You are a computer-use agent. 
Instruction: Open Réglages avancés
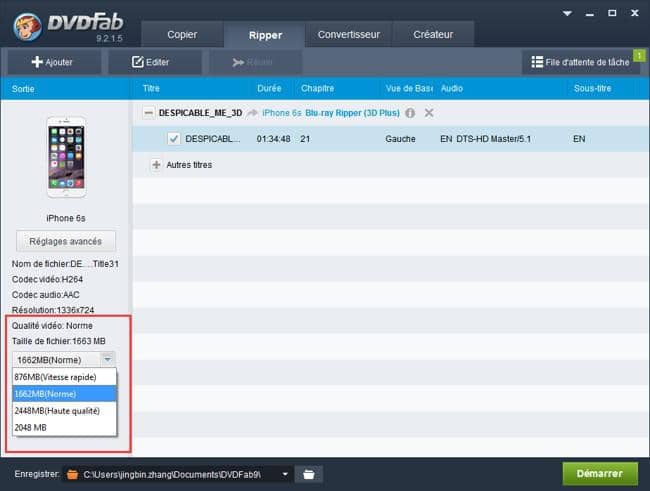click(x=66, y=241)
